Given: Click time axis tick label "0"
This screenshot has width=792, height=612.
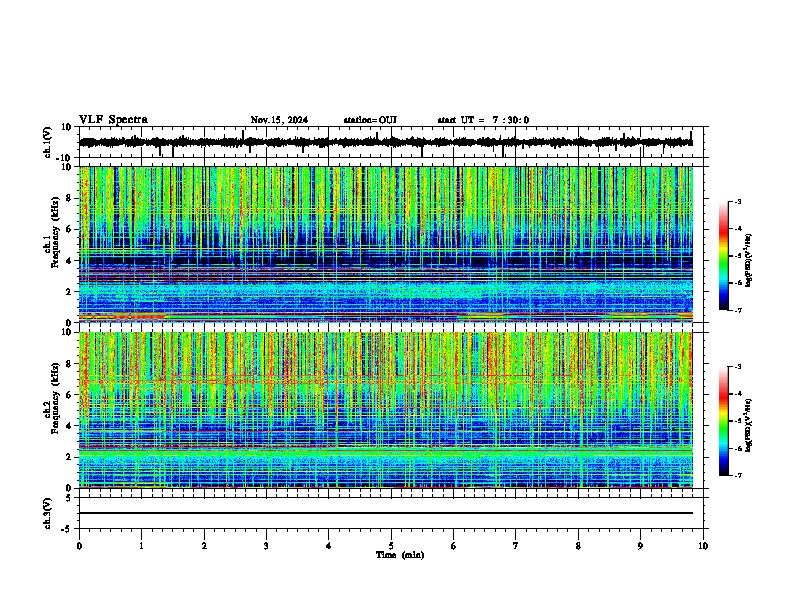Looking at the screenshot, I should (79, 546).
